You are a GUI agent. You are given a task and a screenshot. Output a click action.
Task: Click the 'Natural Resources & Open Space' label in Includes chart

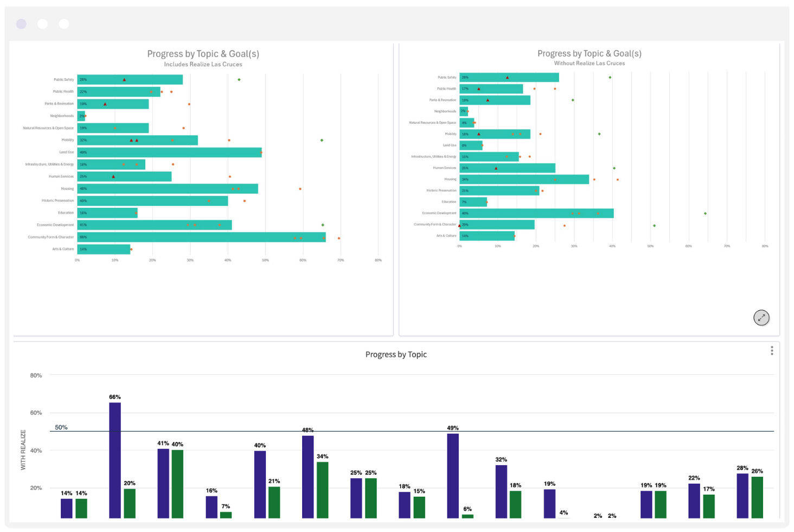pos(48,128)
